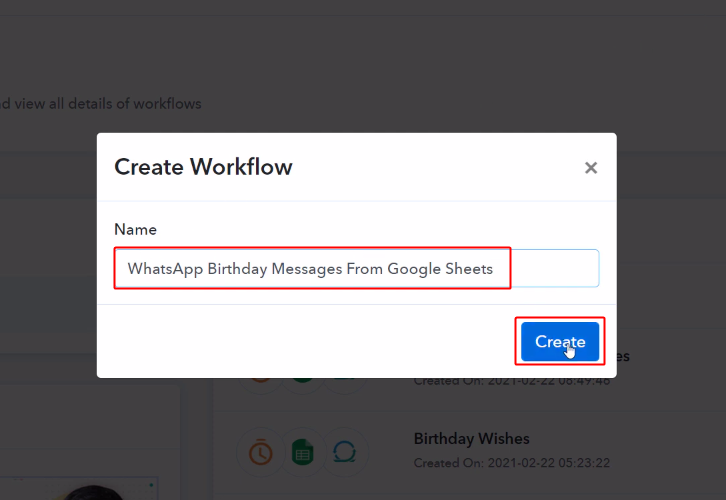This screenshot has width=726, height=500.
Task: Click the 'Create Workflow' dialog title
Action: (x=203, y=167)
